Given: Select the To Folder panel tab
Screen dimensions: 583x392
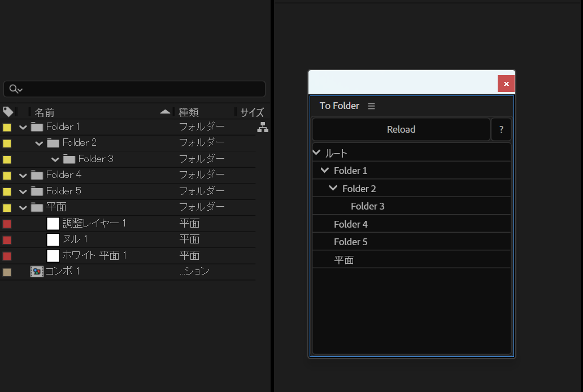Looking at the screenshot, I should [x=339, y=106].
